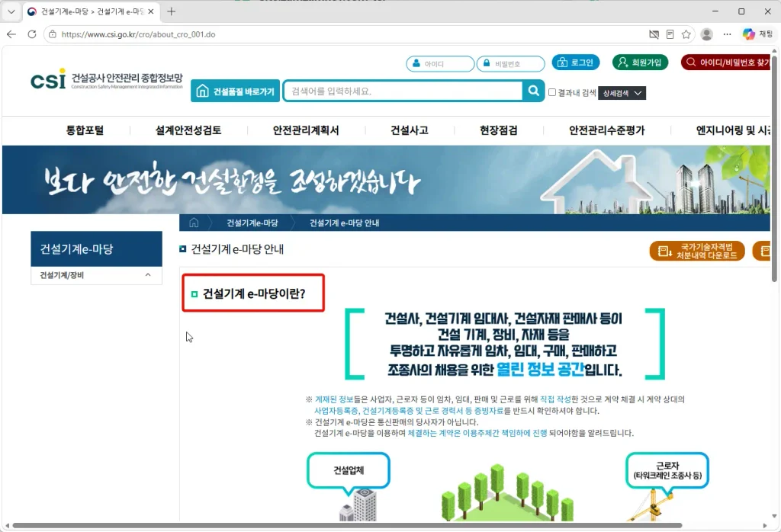
Task: Focus the 검색어를 입력하세요 search box
Action: (403, 91)
